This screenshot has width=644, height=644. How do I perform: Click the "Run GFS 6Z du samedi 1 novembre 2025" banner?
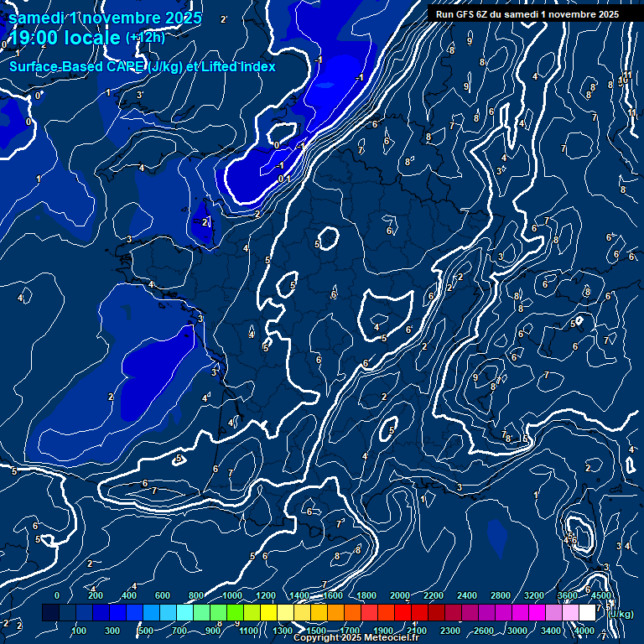pos(527,14)
